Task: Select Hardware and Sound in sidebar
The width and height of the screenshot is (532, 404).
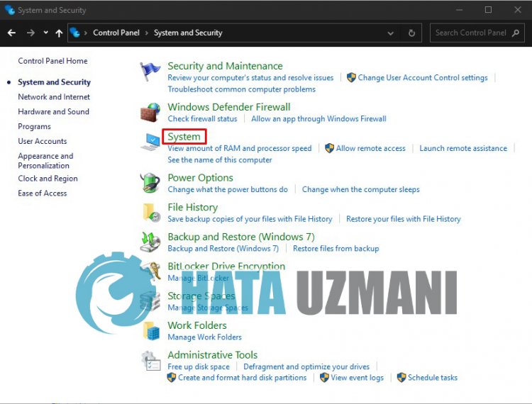Action: pyautogui.click(x=53, y=112)
